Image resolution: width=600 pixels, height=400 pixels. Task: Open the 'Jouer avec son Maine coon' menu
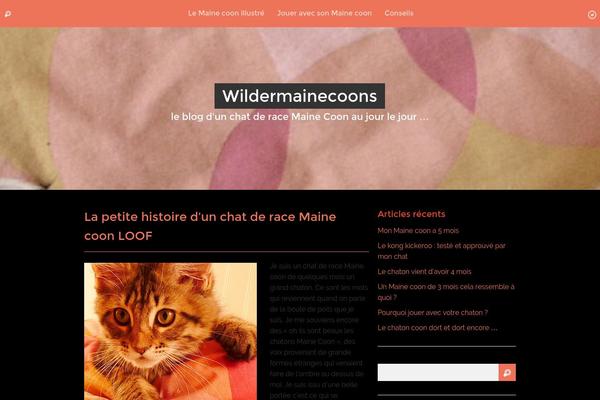[324, 13]
